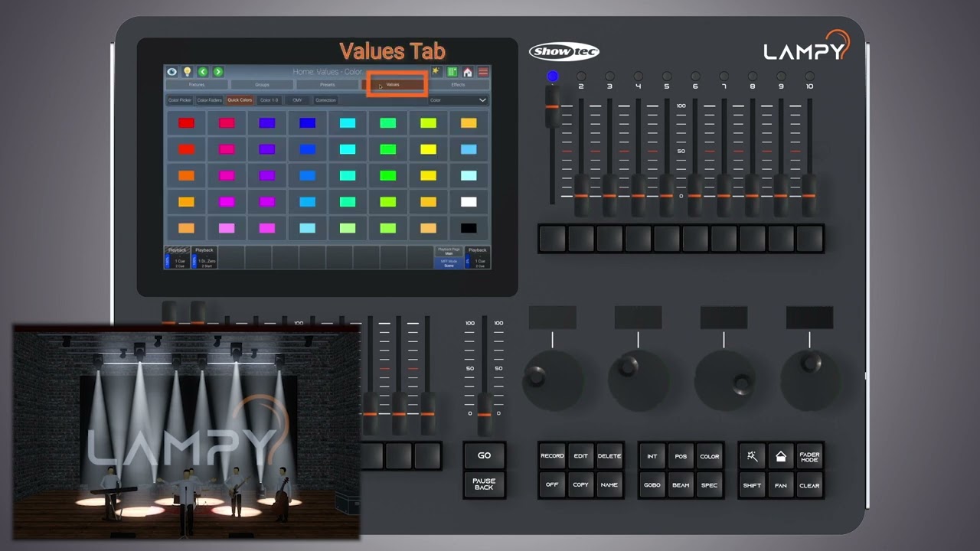Select the Color Faders sub-tab
Viewport: 980px width, 551px height.
pos(209,100)
